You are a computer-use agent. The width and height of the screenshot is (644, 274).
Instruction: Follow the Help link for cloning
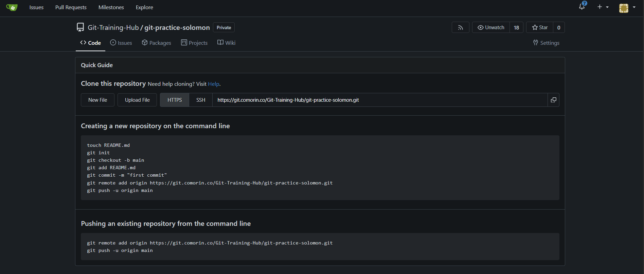[214, 84]
